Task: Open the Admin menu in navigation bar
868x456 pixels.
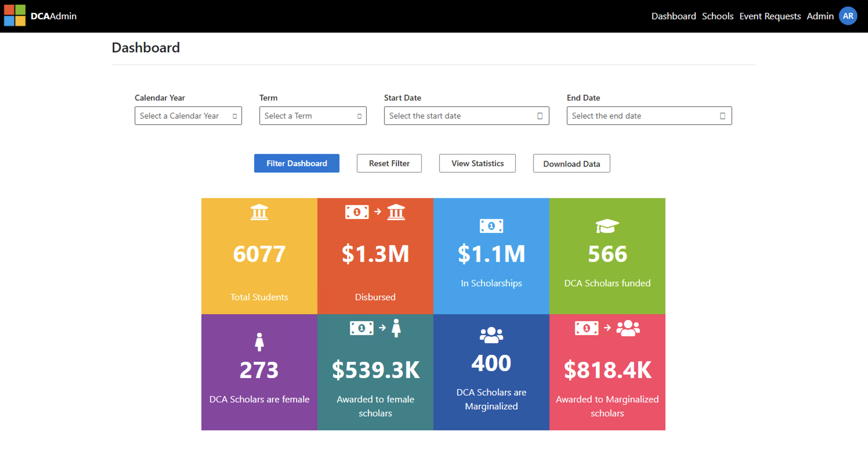Action: coord(820,16)
